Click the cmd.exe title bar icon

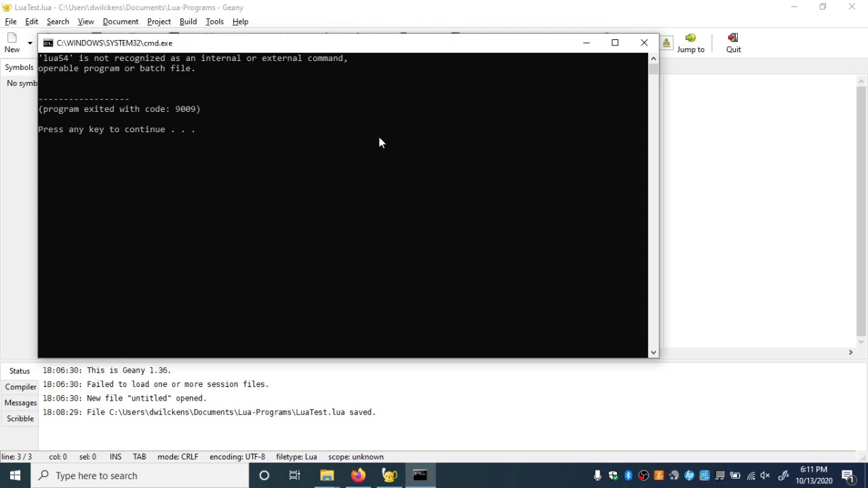click(x=48, y=43)
